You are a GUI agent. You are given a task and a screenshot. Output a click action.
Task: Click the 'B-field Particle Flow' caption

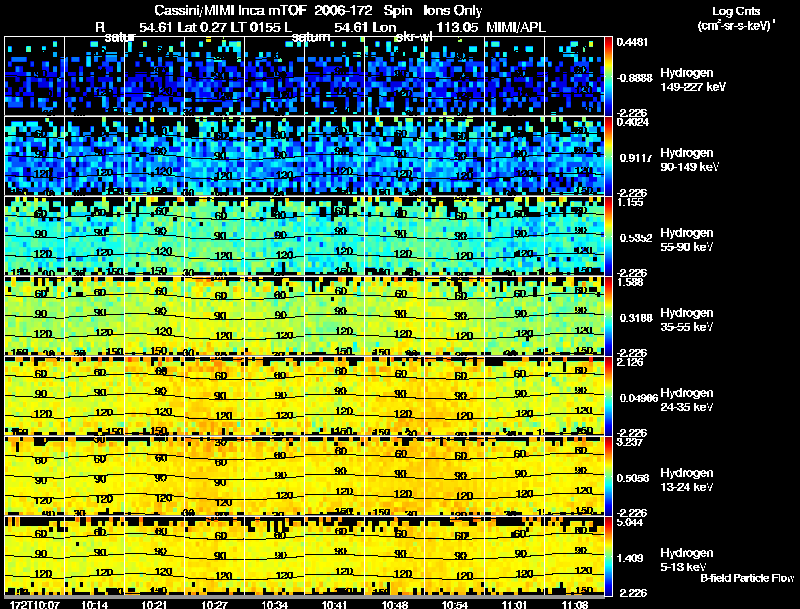(747, 578)
